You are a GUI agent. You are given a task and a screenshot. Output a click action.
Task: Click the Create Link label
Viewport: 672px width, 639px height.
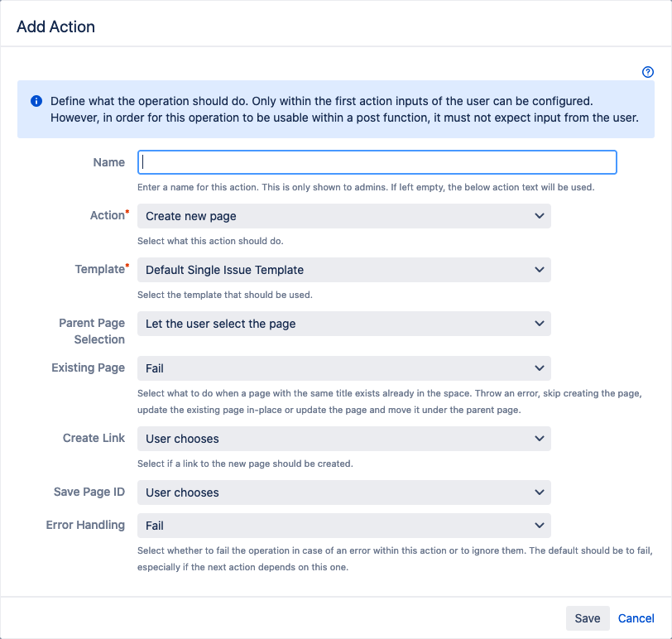[94, 438]
